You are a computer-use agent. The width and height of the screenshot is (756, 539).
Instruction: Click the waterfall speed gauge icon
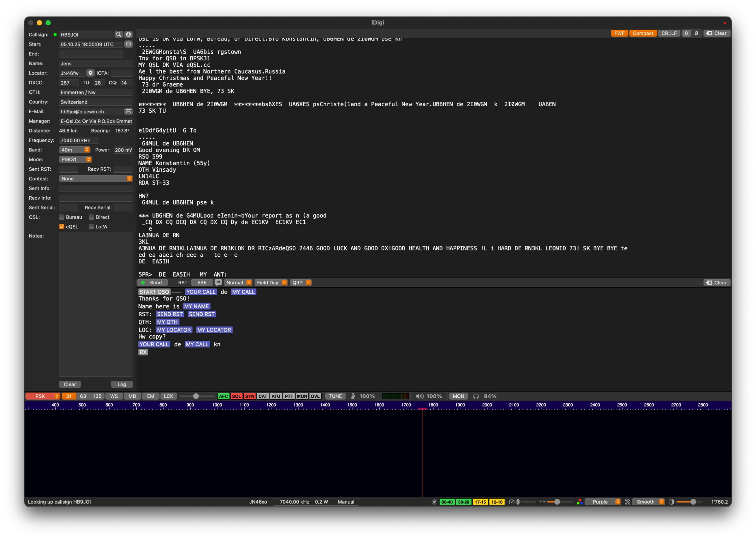coord(512,502)
